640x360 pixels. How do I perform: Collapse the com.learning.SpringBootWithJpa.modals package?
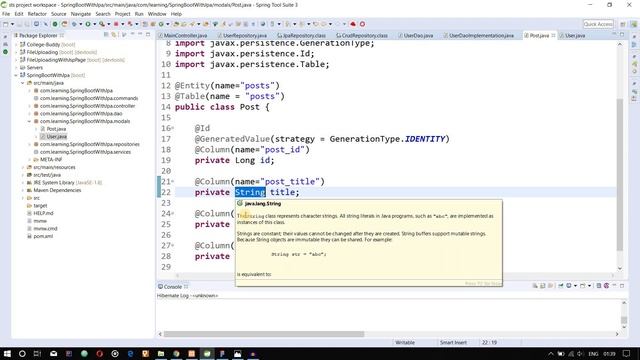point(29,121)
